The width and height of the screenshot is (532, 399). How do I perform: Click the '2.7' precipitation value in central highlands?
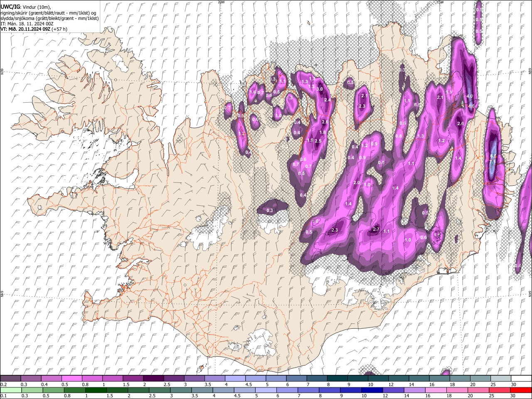(377, 229)
